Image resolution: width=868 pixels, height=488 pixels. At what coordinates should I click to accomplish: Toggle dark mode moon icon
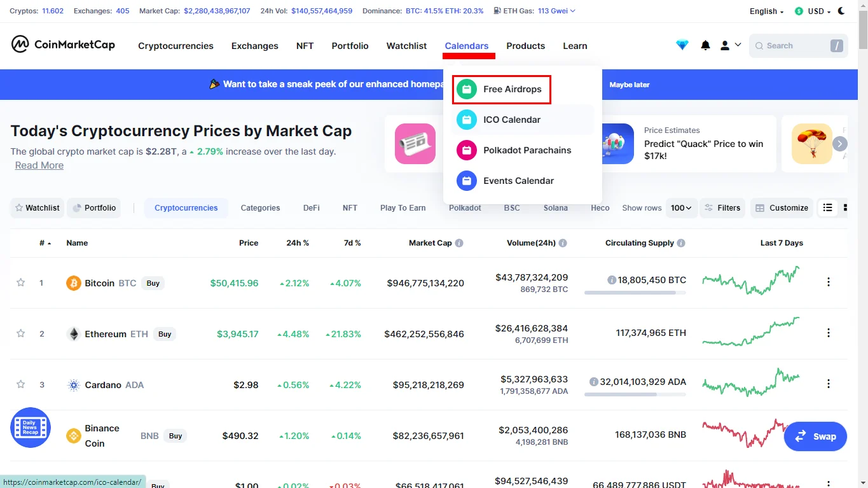pyautogui.click(x=842, y=11)
